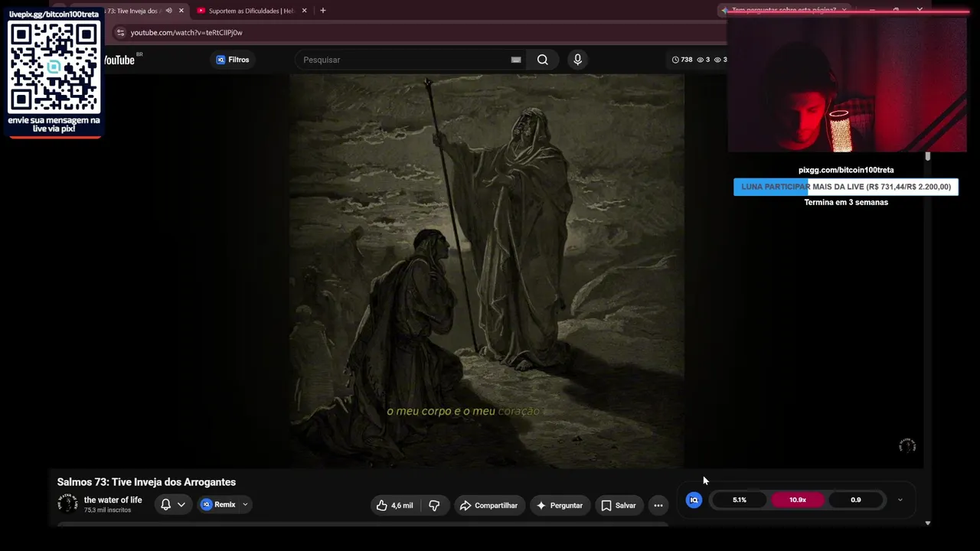
Task: Open the Filtros button
Action: [x=233, y=60]
